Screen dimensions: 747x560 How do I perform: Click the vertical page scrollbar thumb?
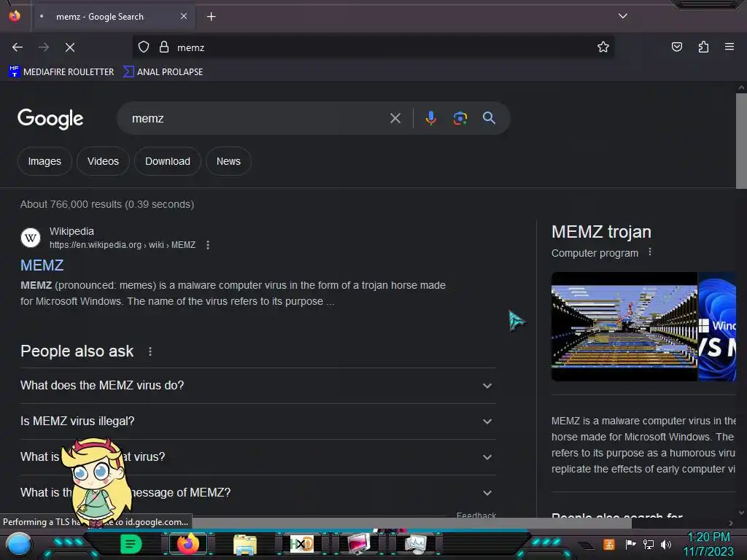pos(741,141)
